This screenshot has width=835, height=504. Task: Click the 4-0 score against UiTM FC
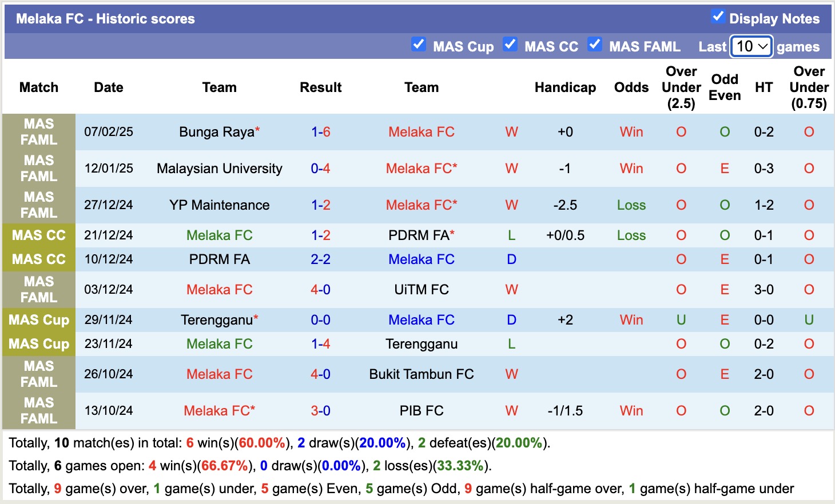321,290
